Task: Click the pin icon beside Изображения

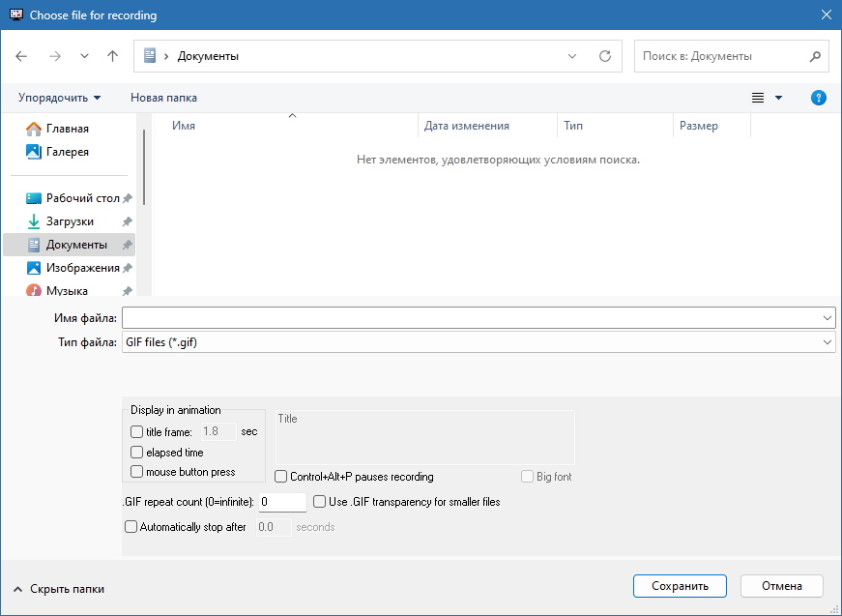Action: coord(128,268)
